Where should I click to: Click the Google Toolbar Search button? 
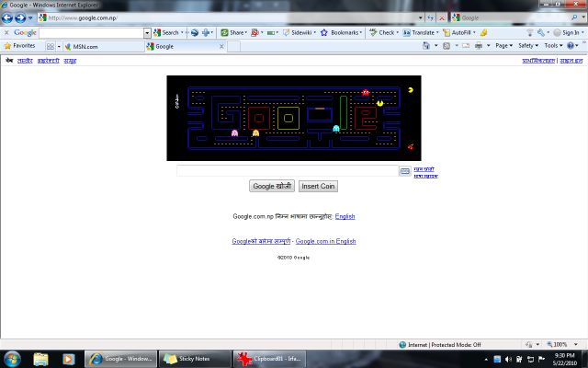coord(166,33)
